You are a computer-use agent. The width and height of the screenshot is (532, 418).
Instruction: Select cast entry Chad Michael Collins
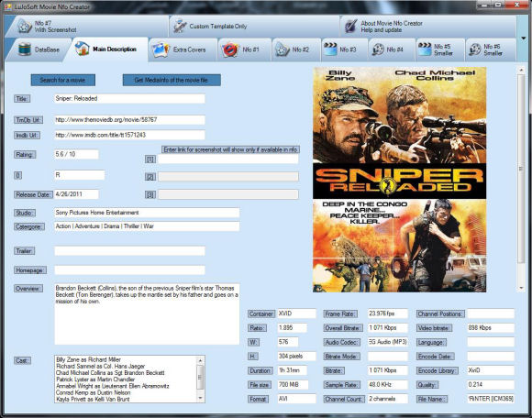pos(110,373)
